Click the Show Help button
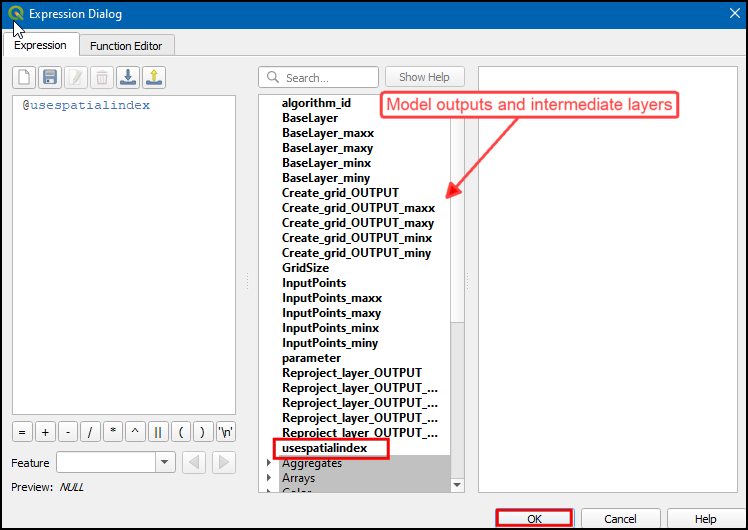This screenshot has width=748, height=530. tap(425, 77)
